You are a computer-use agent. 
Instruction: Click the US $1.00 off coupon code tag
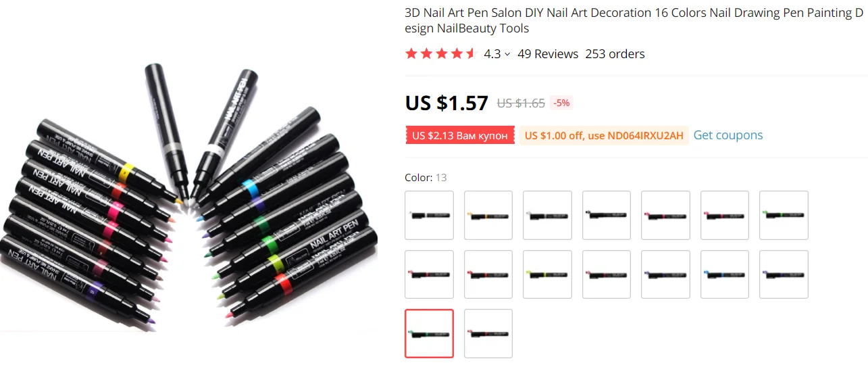coord(604,136)
